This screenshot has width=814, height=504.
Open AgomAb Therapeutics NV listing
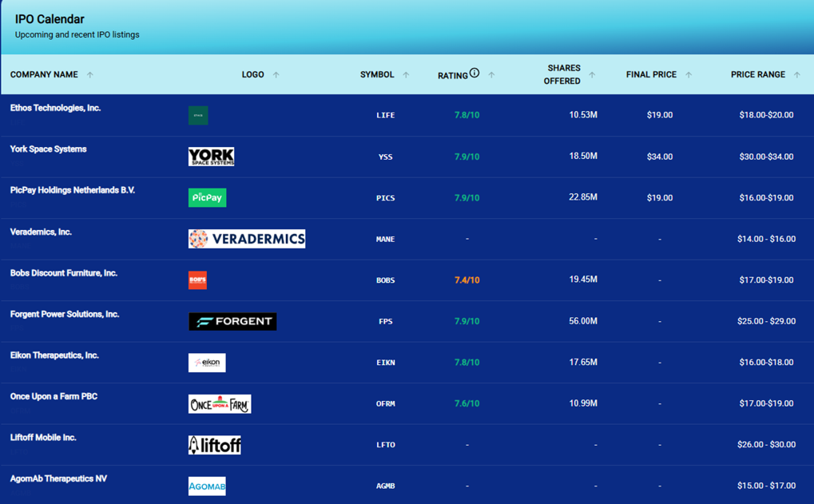(x=58, y=478)
